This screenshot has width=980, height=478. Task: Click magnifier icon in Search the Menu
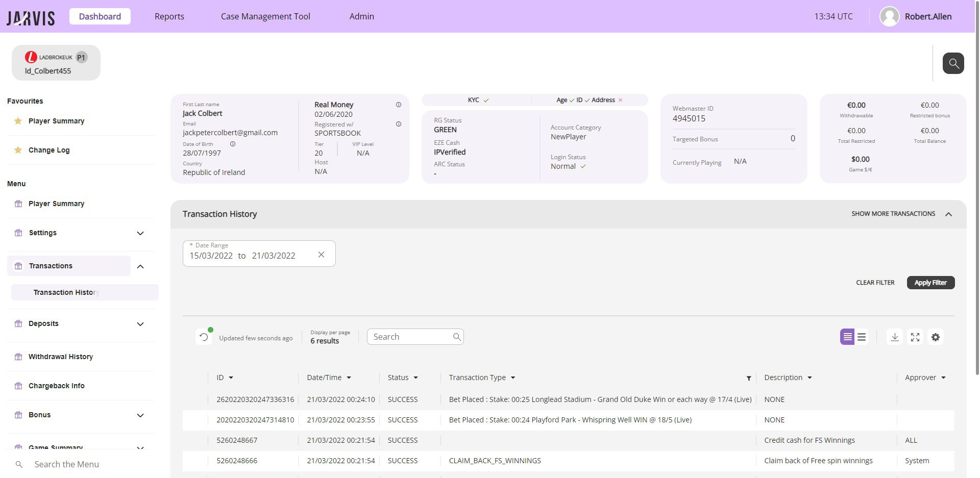pyautogui.click(x=19, y=464)
